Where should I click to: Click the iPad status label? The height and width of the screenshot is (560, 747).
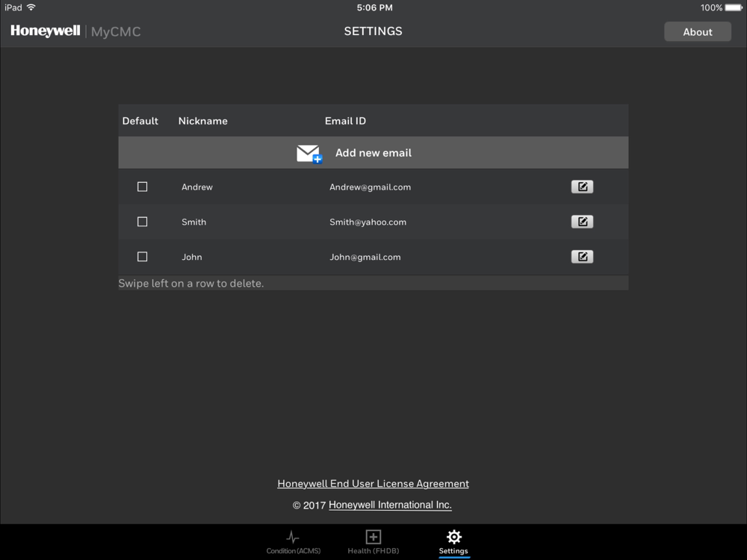point(13,7)
